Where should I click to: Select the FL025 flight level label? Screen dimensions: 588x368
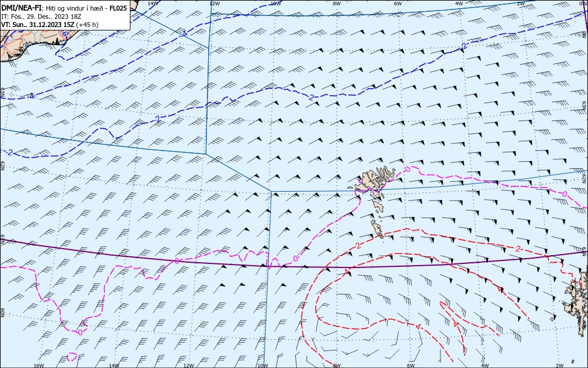click(118, 8)
